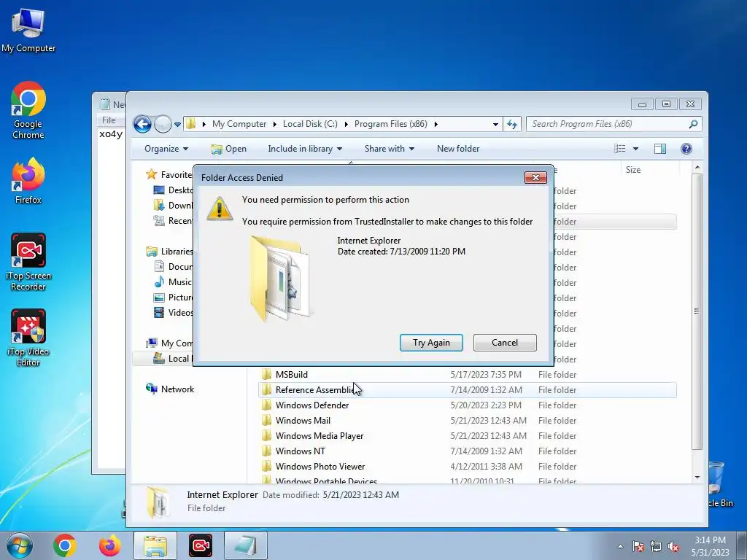The width and height of the screenshot is (747, 560).
Task: Open the recent pages dropdown arrow
Action: click(x=178, y=124)
